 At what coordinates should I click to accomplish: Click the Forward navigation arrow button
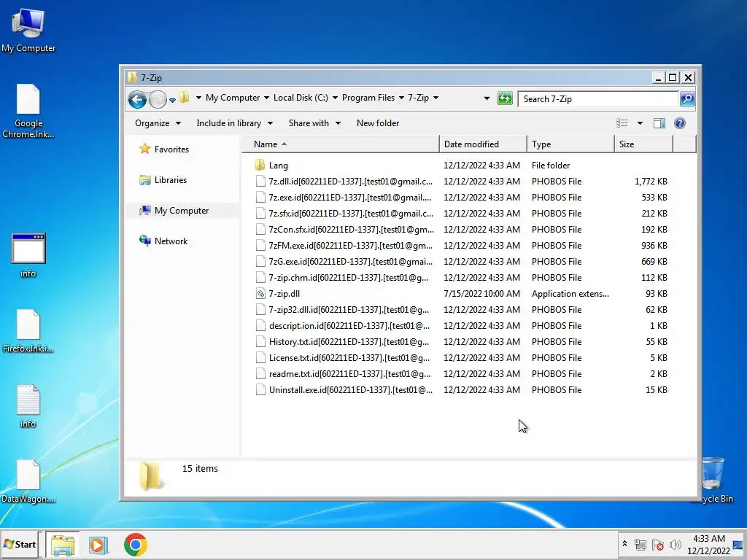point(158,99)
